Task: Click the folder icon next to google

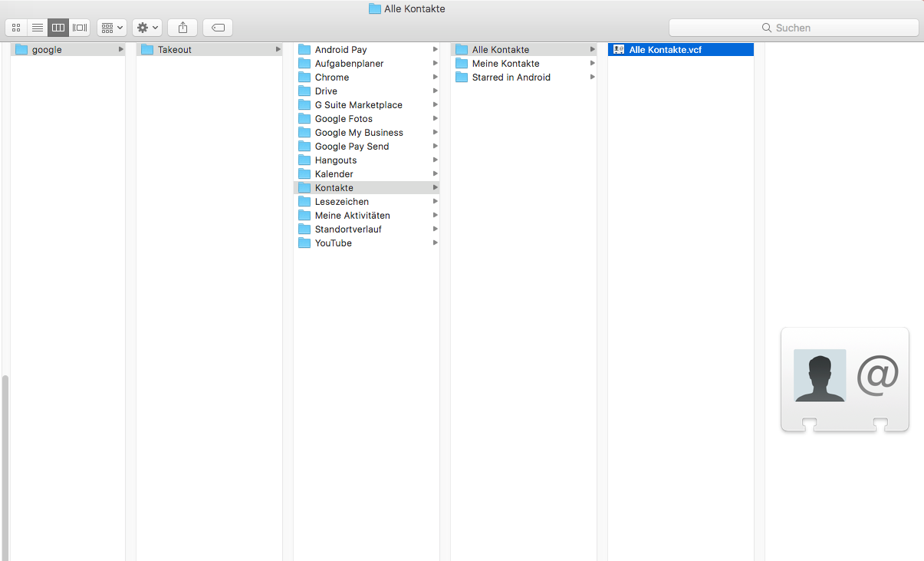Action: pos(21,49)
